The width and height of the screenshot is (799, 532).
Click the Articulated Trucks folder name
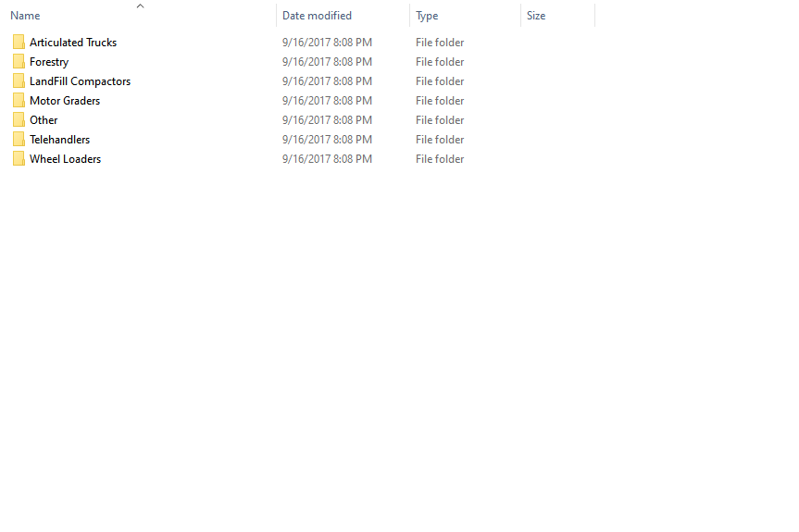pos(73,43)
